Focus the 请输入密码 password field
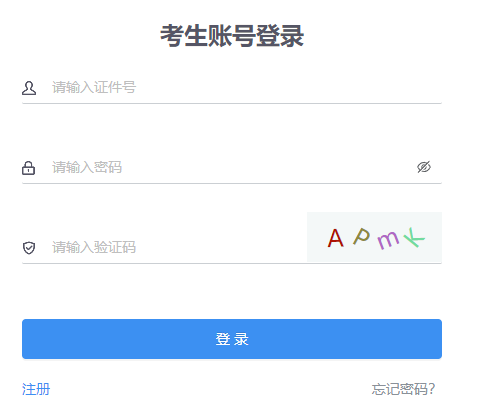This screenshot has width=477, height=417. [232, 167]
